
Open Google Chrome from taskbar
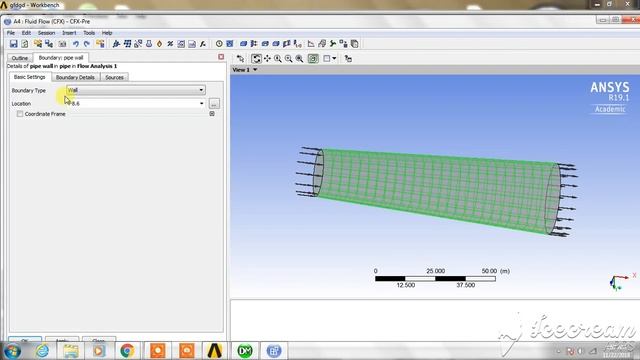pyautogui.click(x=127, y=351)
